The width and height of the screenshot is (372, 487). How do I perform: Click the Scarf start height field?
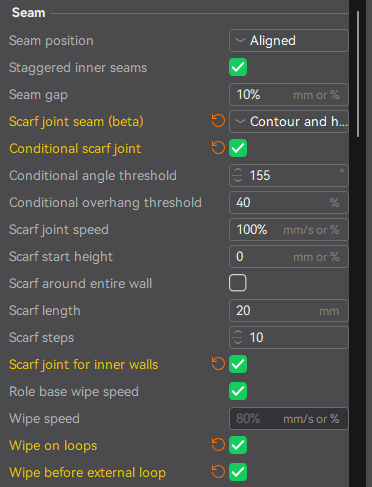tap(289, 256)
